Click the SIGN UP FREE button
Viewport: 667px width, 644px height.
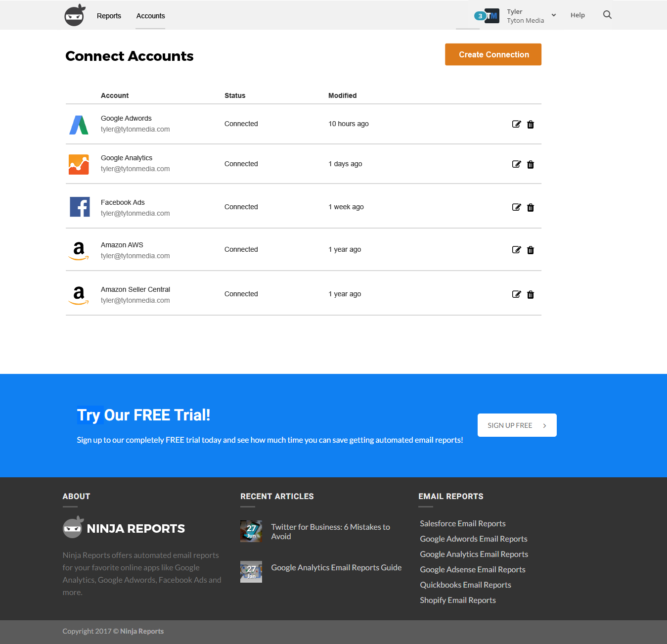(517, 425)
